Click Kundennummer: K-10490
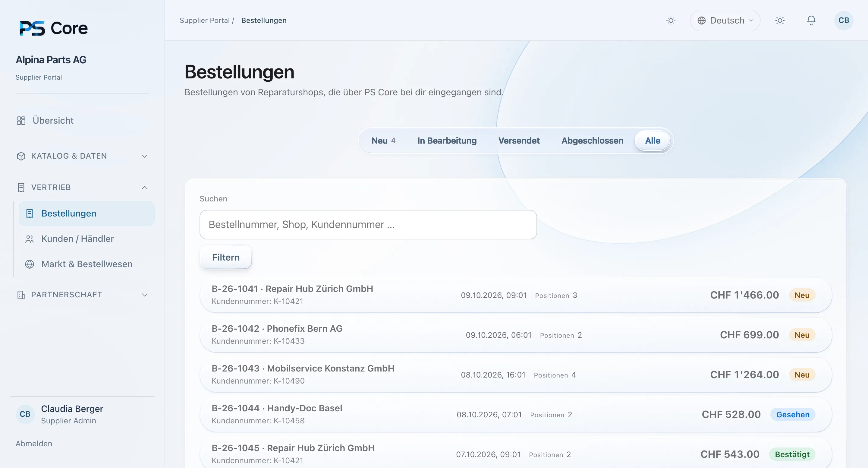This screenshot has height=468, width=868. tap(258, 381)
